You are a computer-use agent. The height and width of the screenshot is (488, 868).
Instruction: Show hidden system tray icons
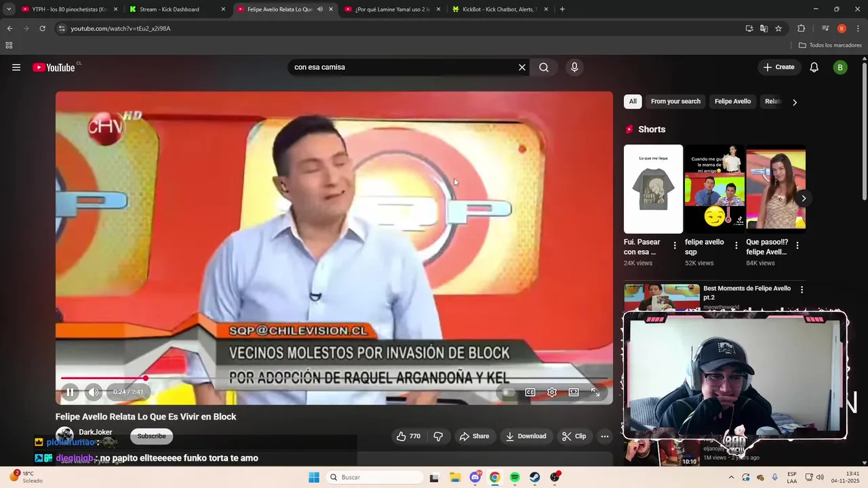point(731,477)
